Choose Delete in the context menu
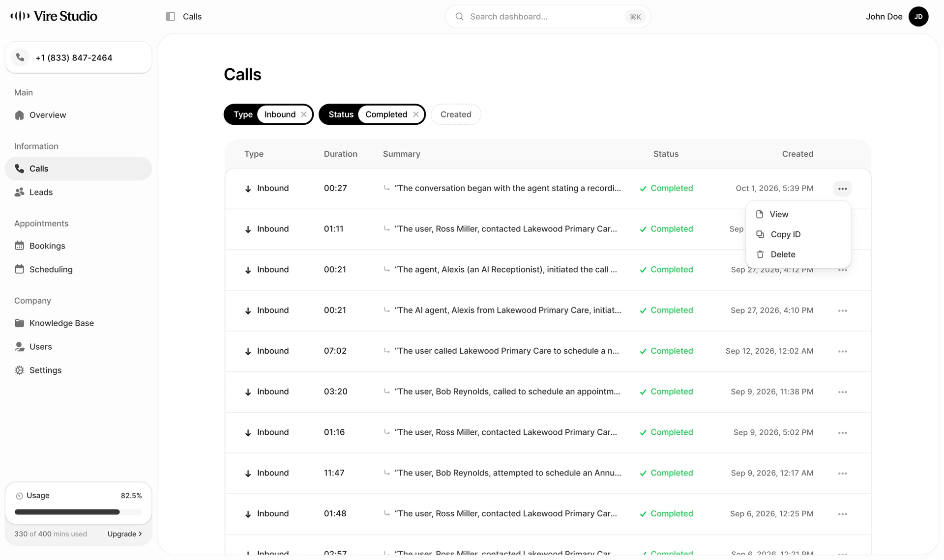Image resolution: width=944 pixels, height=560 pixels. pyautogui.click(x=798, y=254)
